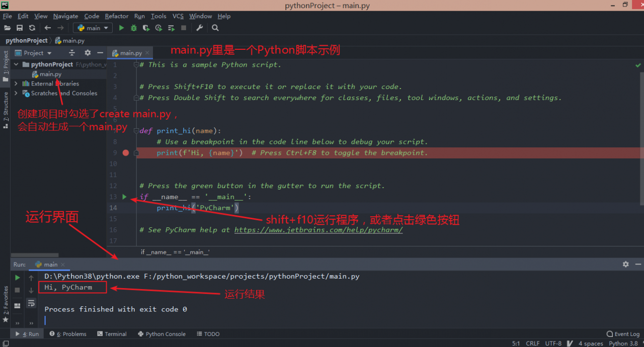Open the Project view selector dropdown
The image size is (644, 347).
click(x=34, y=53)
